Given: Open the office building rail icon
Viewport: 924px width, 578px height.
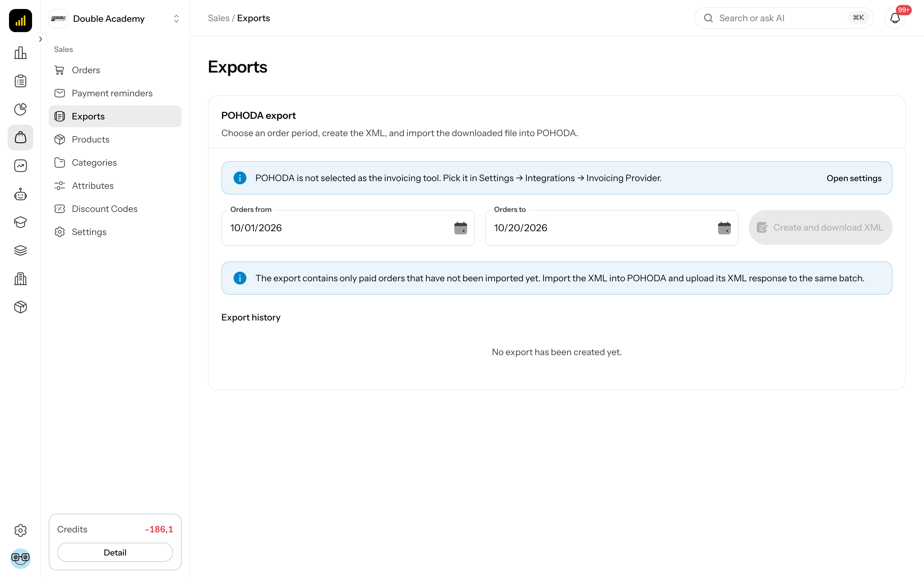Looking at the screenshot, I should point(20,279).
